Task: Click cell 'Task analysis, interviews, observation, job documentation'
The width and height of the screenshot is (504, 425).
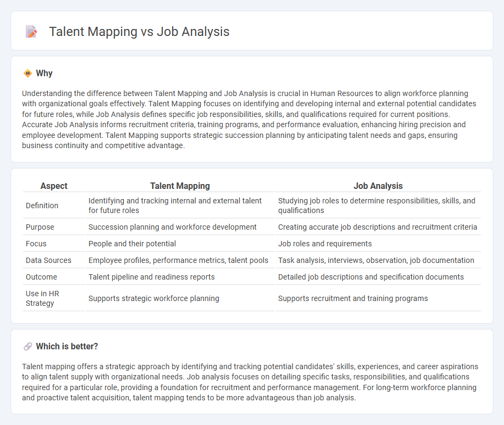Action: click(x=378, y=260)
